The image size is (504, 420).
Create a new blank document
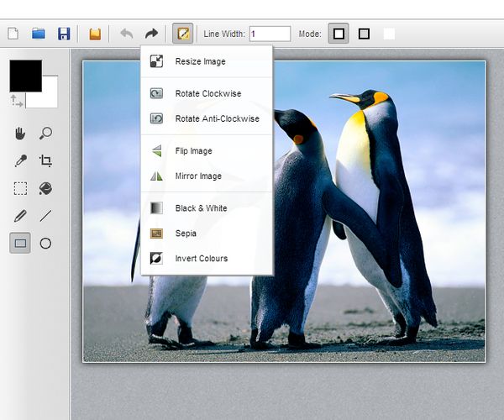click(13, 34)
